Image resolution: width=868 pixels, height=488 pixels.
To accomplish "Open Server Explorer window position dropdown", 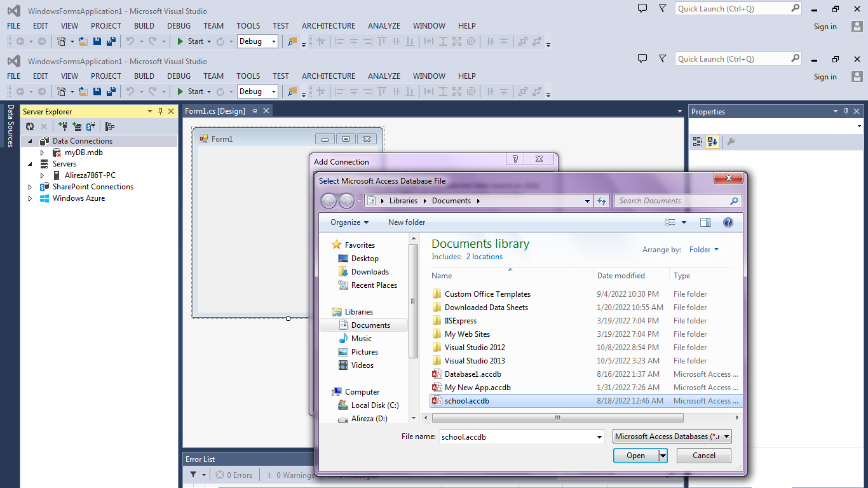I will (150, 111).
